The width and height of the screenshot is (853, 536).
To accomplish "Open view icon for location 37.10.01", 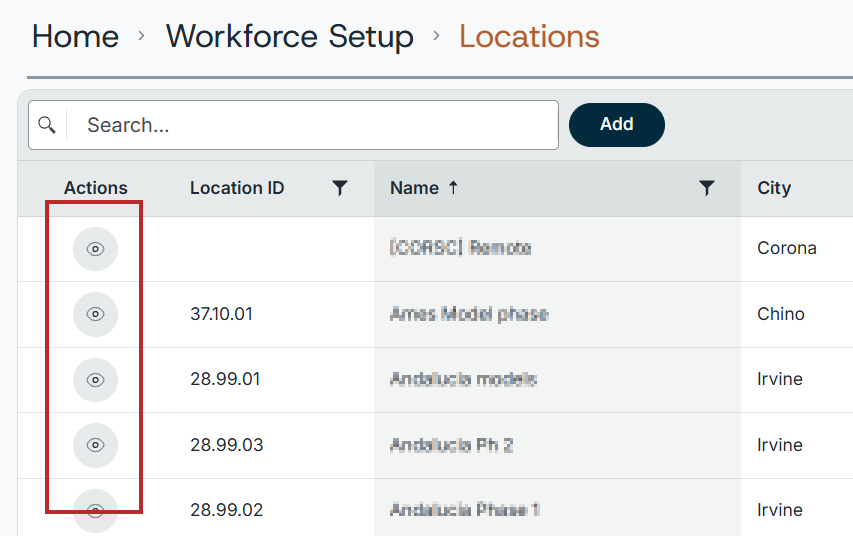I will point(95,314).
